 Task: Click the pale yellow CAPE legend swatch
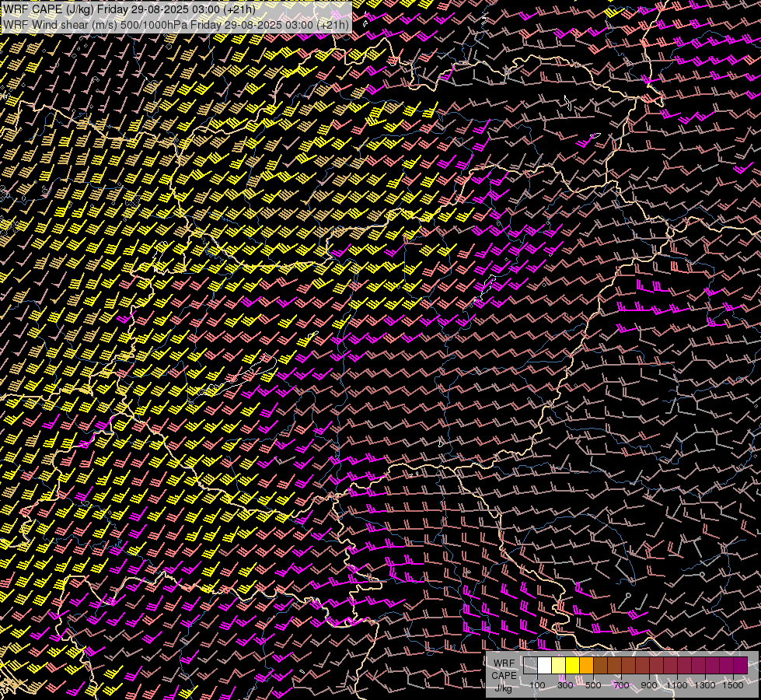point(559,666)
